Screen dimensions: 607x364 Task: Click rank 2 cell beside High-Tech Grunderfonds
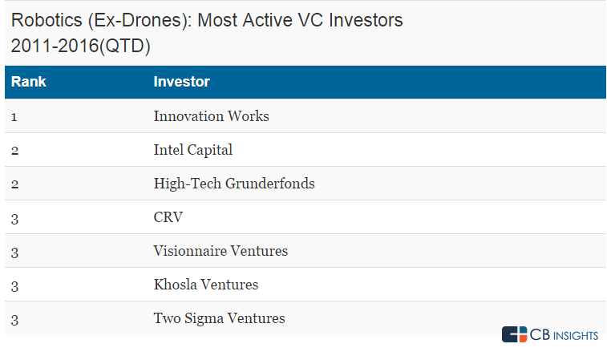pos(14,184)
